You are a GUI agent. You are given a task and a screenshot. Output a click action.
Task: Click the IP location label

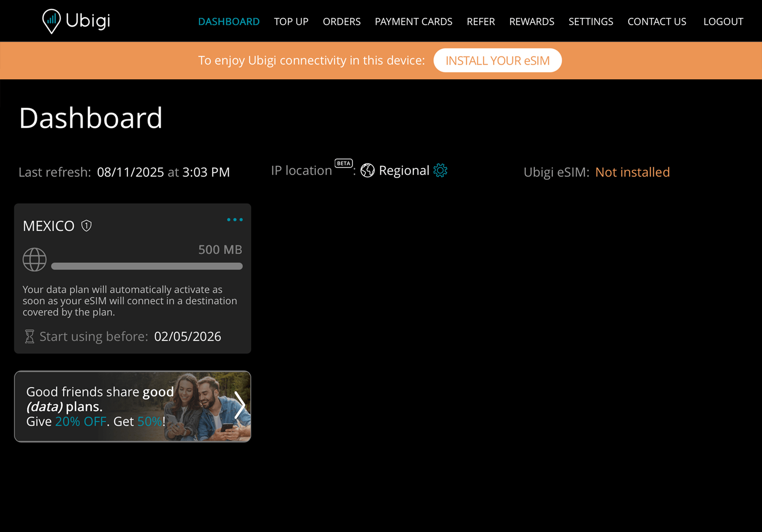pyautogui.click(x=301, y=171)
